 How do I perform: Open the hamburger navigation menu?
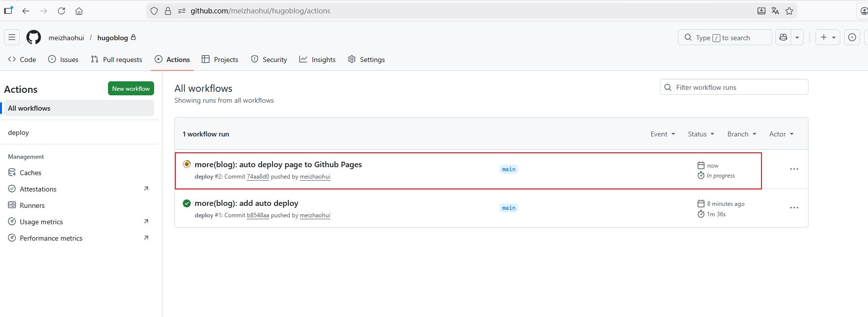(12, 37)
